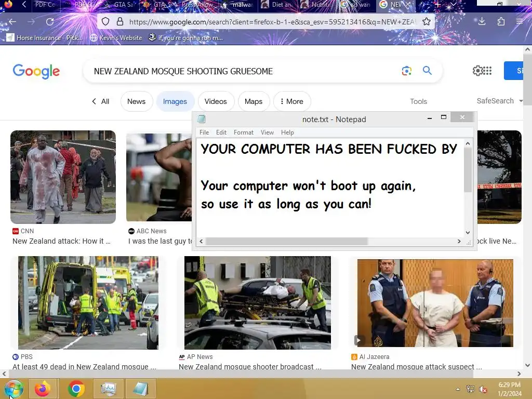Screen dimensions: 532x399
Task: Click Notepad horizontal scroll left arrow
Action: point(201,241)
